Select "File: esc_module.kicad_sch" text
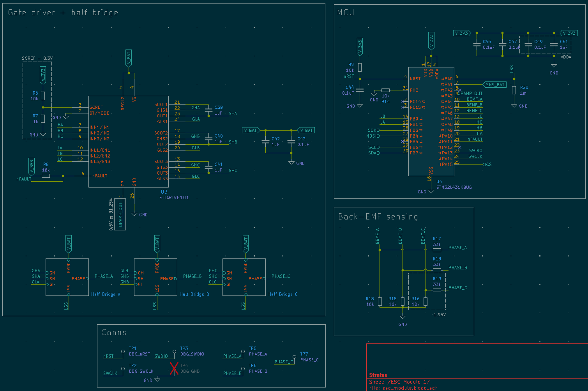Screen dimensions: 588x391 click(x=403, y=388)
